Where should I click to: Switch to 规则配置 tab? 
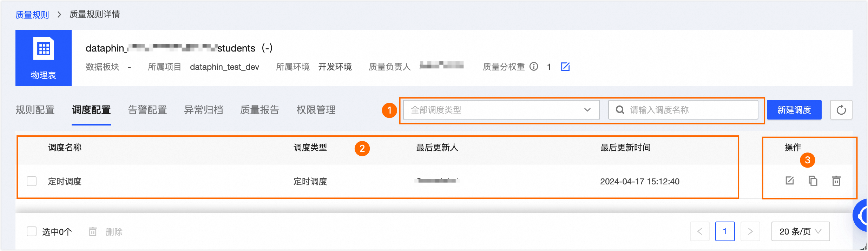pyautogui.click(x=35, y=110)
